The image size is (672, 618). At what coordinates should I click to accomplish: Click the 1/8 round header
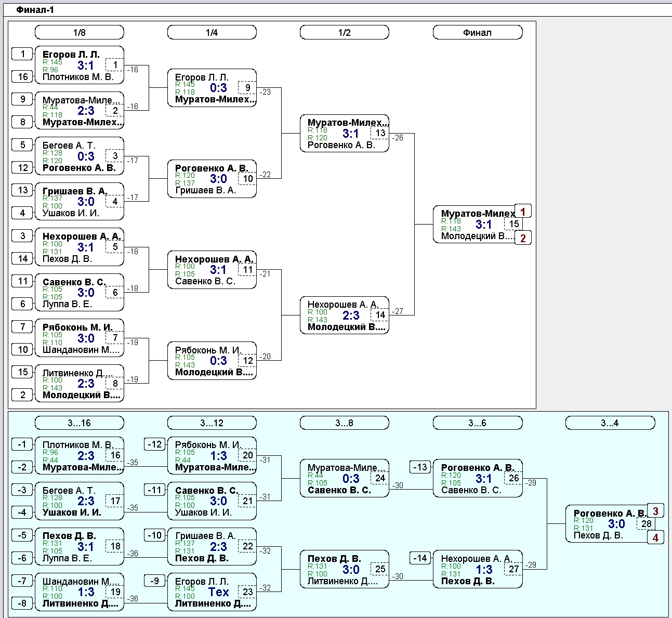click(79, 33)
